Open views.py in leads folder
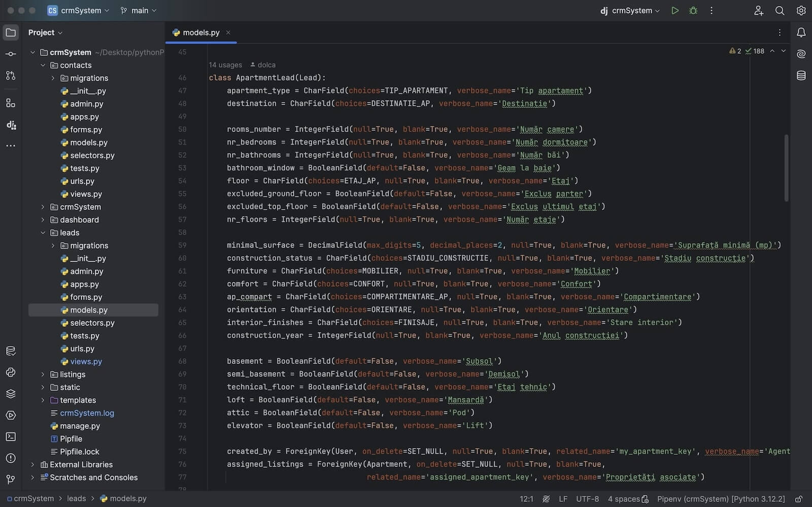 86,362
